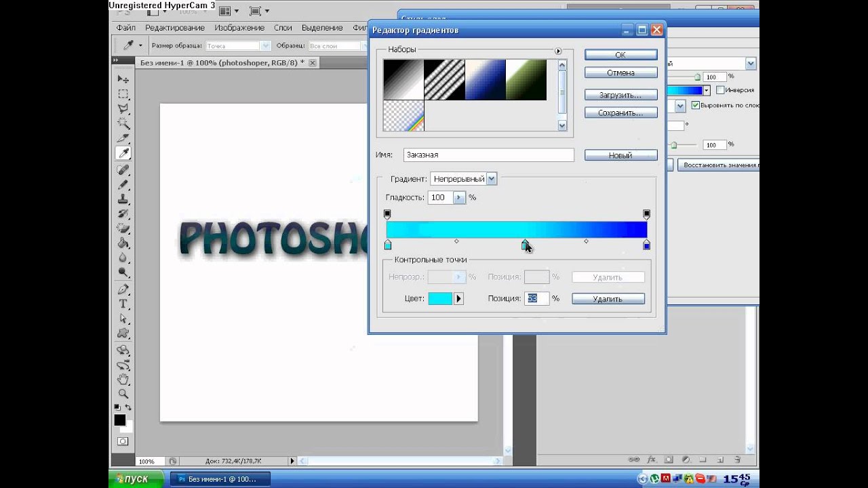Screen dimensions: 868x488
Task: Select the Zoom tool
Action: coord(123,393)
